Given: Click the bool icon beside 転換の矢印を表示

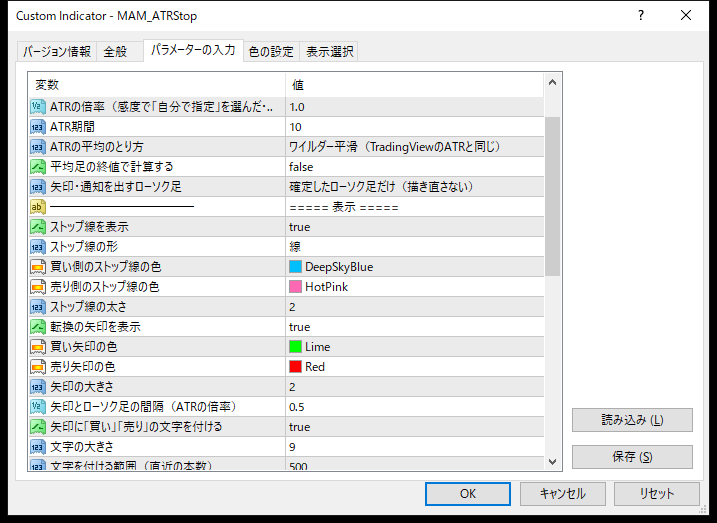Looking at the screenshot, I should (x=38, y=327).
